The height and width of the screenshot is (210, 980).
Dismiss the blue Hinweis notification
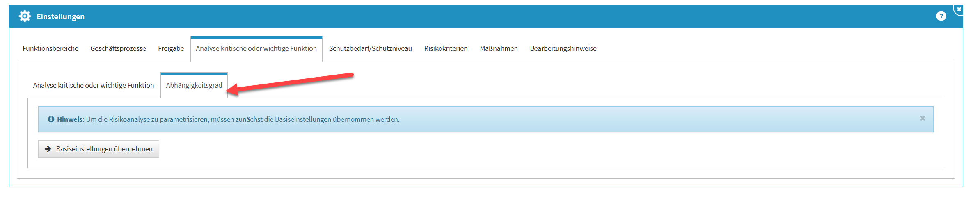[x=923, y=119]
